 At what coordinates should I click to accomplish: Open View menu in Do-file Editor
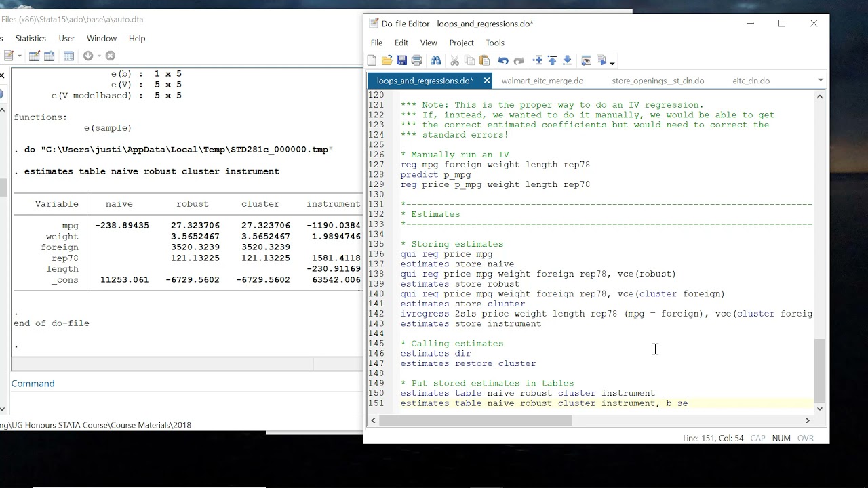(x=429, y=43)
